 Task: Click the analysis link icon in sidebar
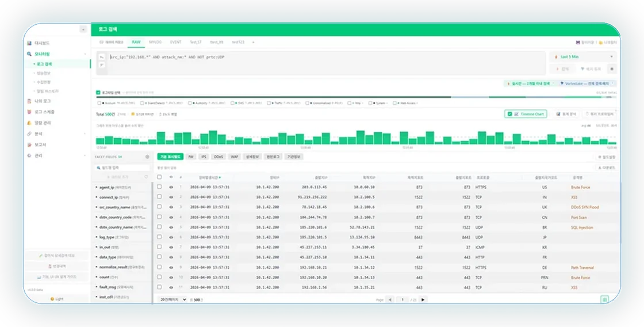[29, 134]
